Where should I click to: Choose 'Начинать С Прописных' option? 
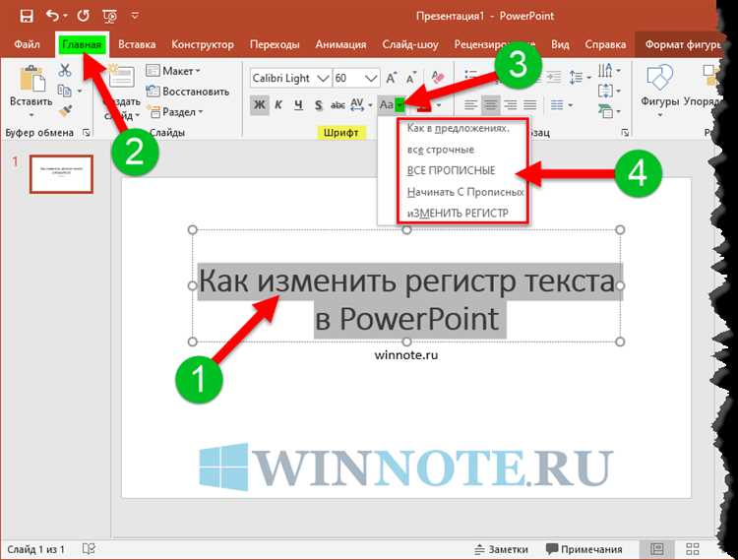click(x=465, y=192)
